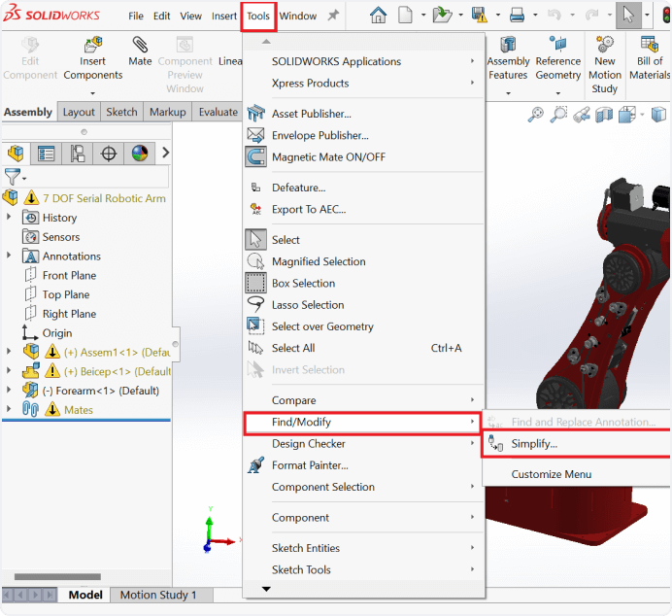Switch to Motion Study 1 tab
The image size is (672, 616).
coord(158,595)
